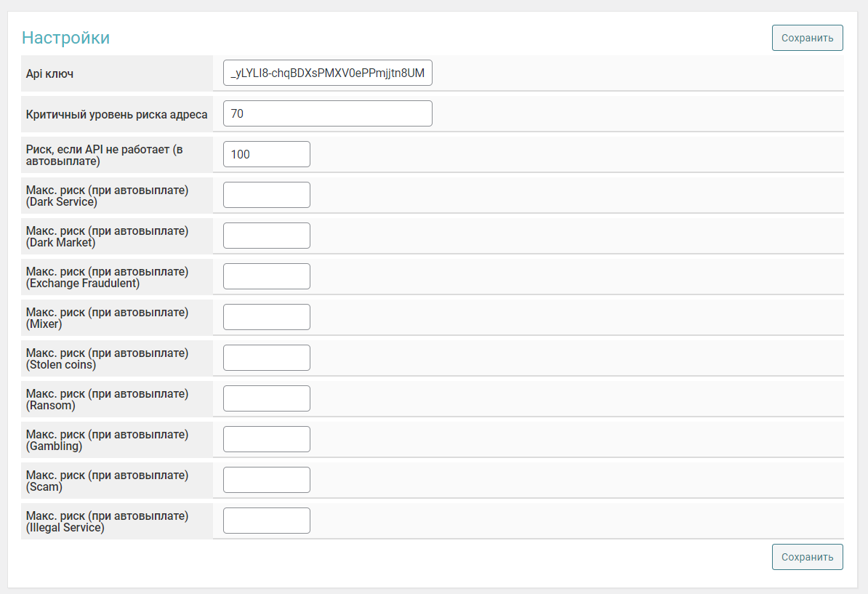The width and height of the screenshot is (868, 594).
Task: Focus the Dark Market max risk input
Action: point(266,236)
